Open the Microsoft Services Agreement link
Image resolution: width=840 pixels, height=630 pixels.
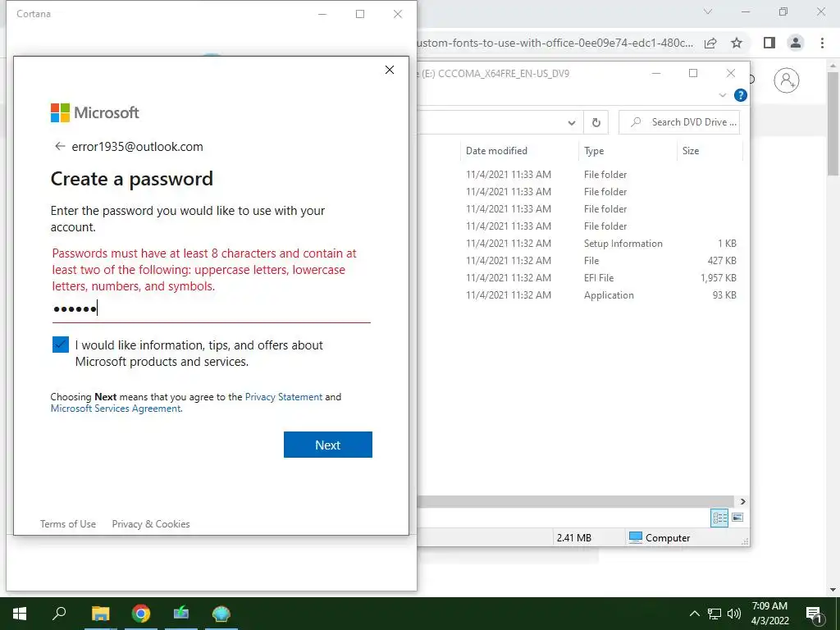pyautogui.click(x=116, y=409)
